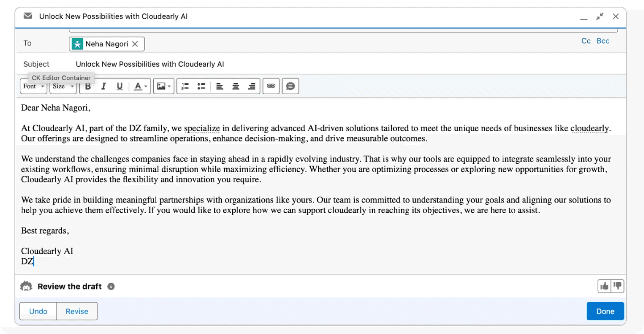Screen dimensions: 644x334
Task: Toggle bold formatting in the editor
Action: tap(88, 86)
